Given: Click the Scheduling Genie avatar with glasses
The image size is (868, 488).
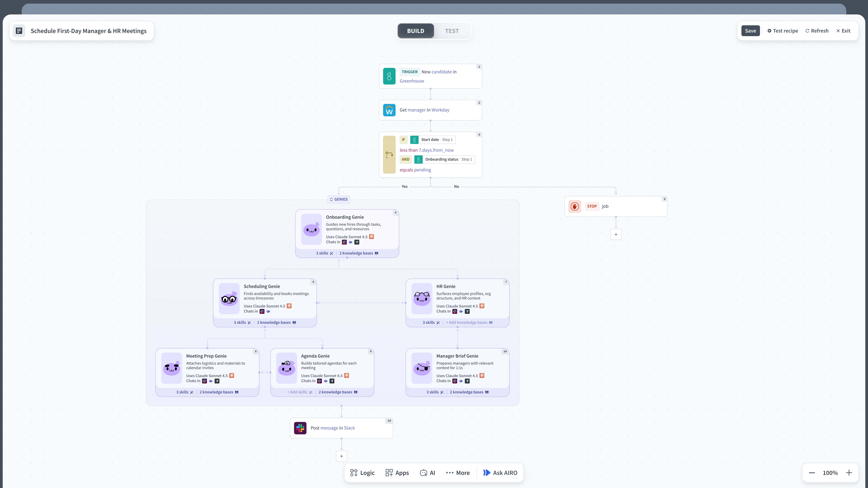Looking at the screenshot, I should click(229, 299).
